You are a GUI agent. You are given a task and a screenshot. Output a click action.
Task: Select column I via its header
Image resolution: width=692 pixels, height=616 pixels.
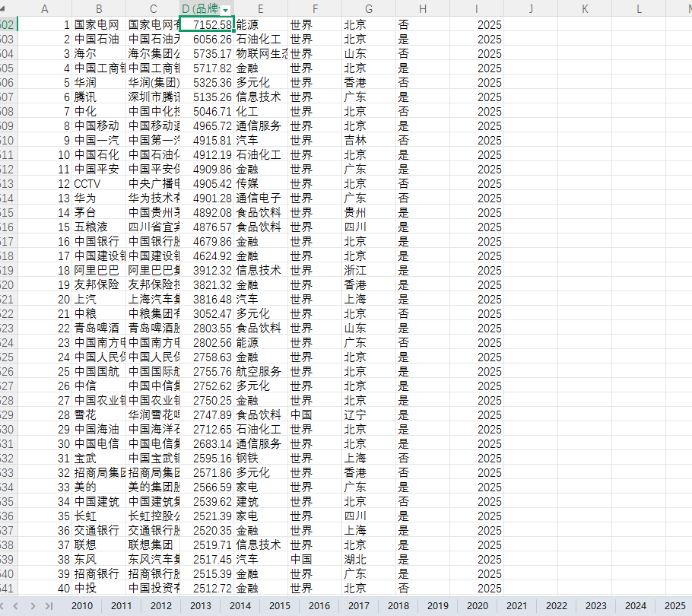tap(477, 9)
